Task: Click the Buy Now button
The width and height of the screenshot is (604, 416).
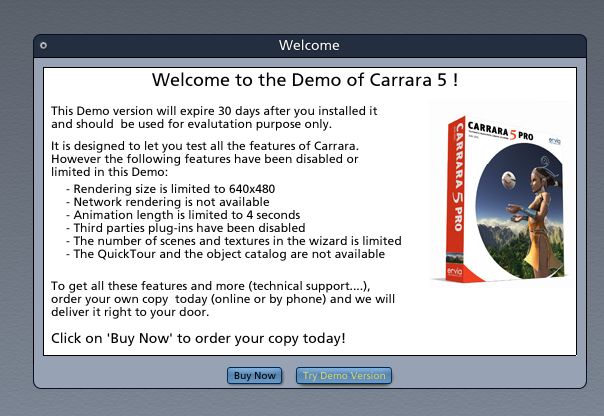Action: tap(254, 376)
